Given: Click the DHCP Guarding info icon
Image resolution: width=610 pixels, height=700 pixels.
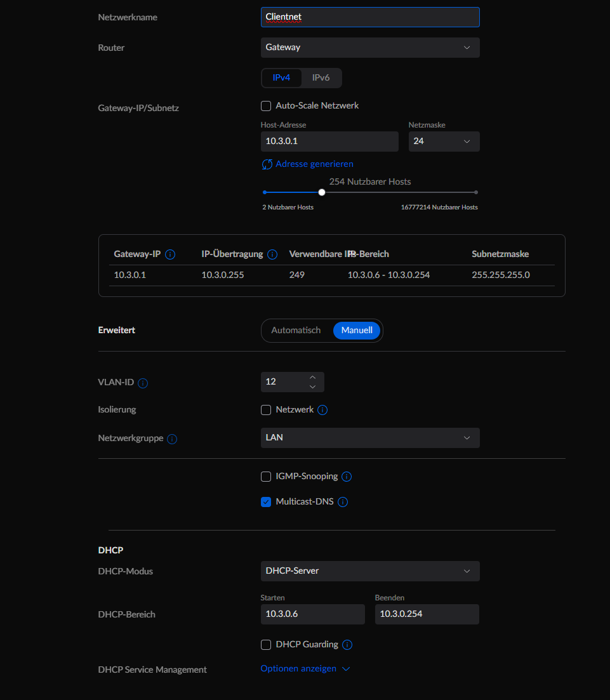Looking at the screenshot, I should tap(347, 645).
